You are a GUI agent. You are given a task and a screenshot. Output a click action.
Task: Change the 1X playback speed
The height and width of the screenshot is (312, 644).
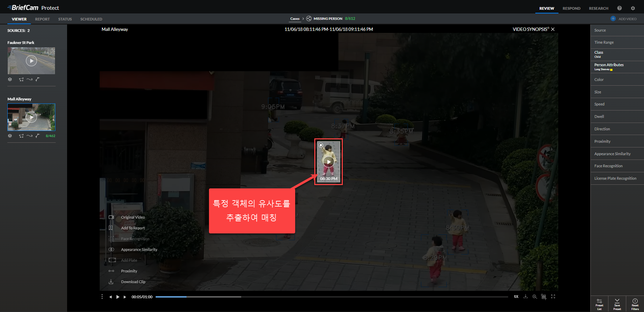516,297
